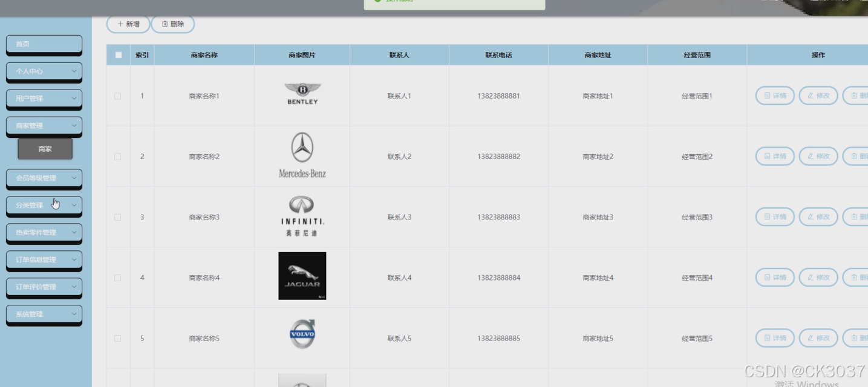868x387 pixels.
Task: Open 详情 for 商家名称4
Action: 775,277
